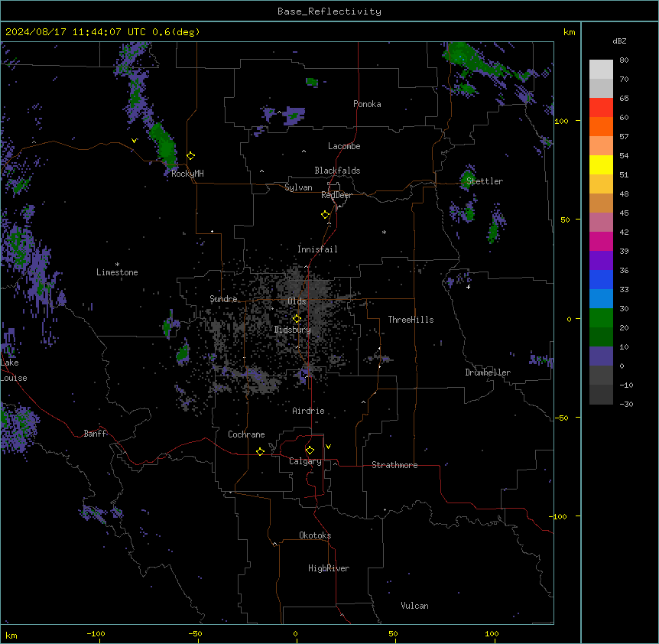The height and width of the screenshot is (644, 659).
Task: Click the green echo cell near Stettler
Action: click(468, 178)
